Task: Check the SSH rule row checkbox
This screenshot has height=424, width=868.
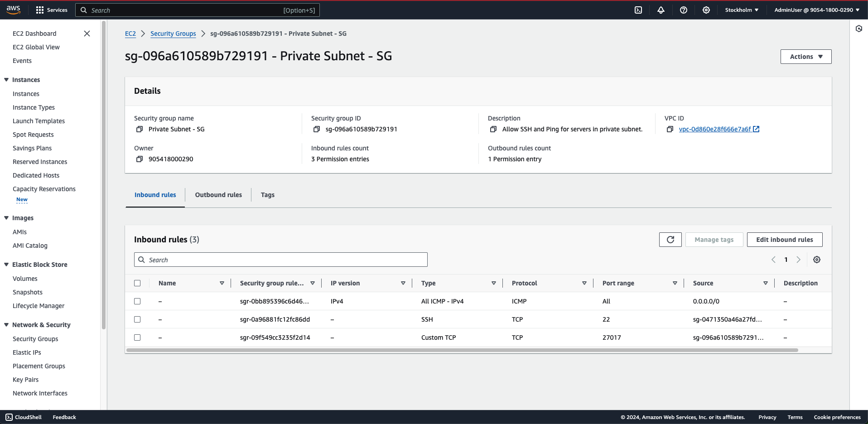Action: [x=137, y=319]
